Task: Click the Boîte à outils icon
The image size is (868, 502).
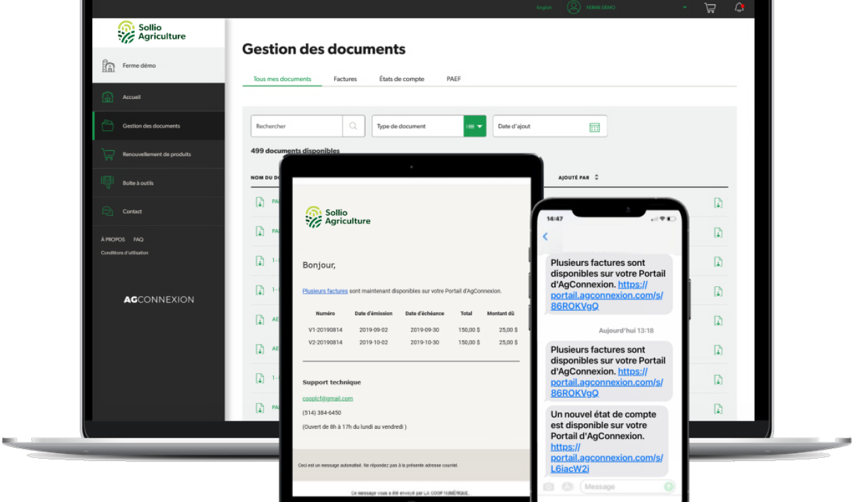Action: 107,182
